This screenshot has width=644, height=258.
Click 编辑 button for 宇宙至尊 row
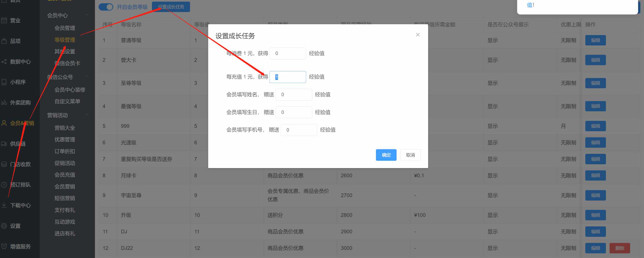pos(595,195)
